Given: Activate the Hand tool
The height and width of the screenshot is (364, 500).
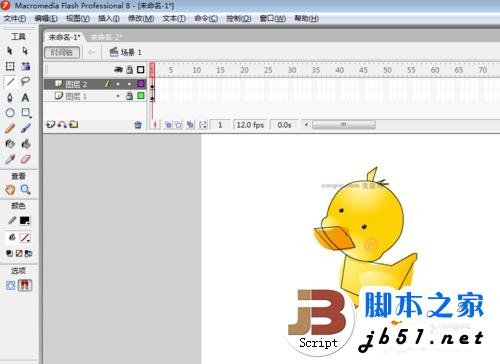Looking at the screenshot, I should tap(10, 190).
